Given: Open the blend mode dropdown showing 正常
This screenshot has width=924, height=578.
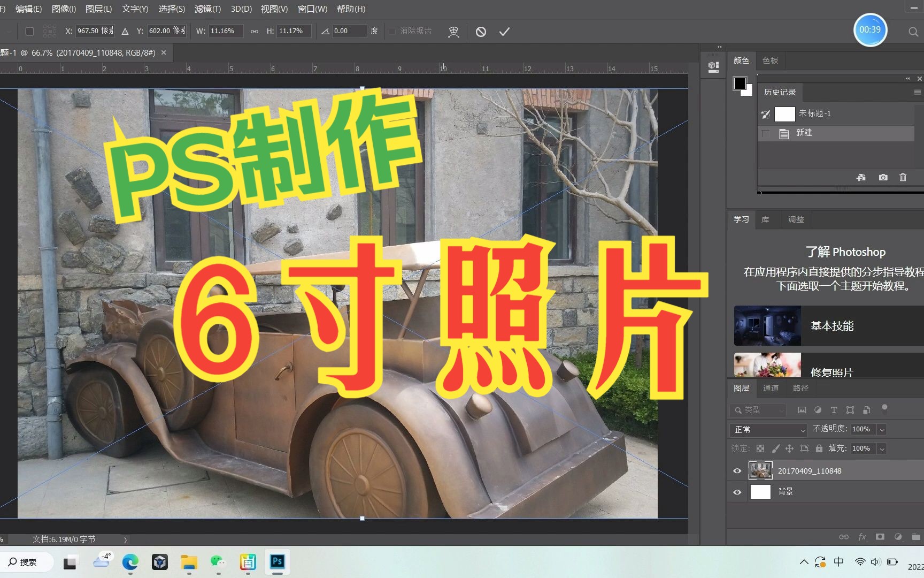Looking at the screenshot, I should (768, 430).
